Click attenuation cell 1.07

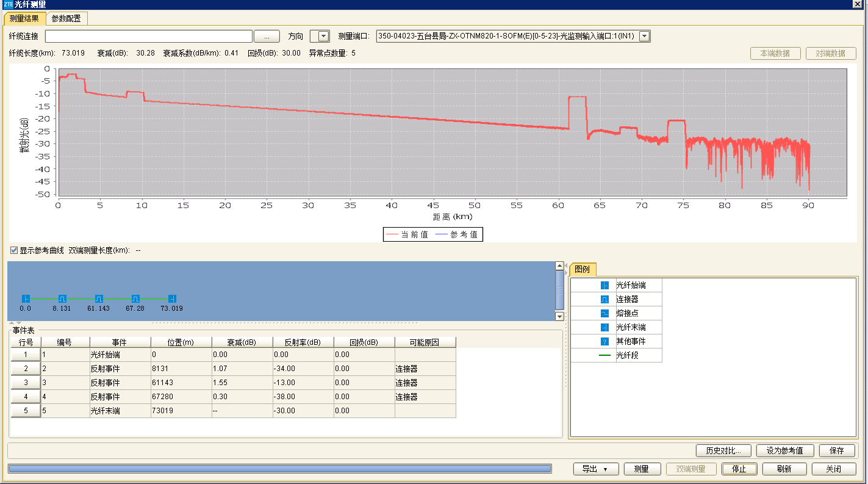point(242,369)
